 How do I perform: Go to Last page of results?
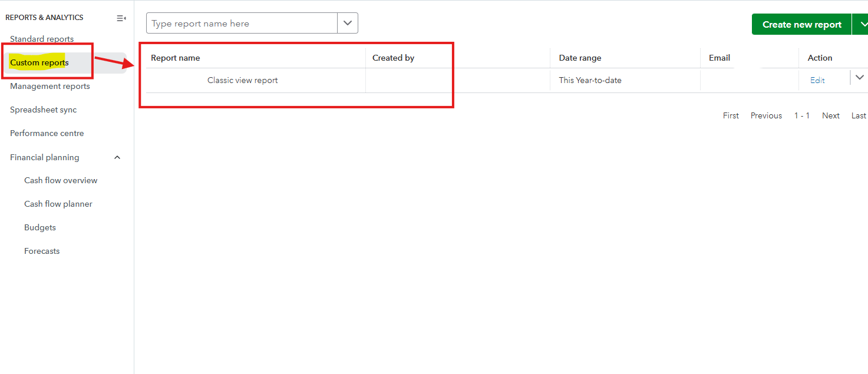pos(859,115)
